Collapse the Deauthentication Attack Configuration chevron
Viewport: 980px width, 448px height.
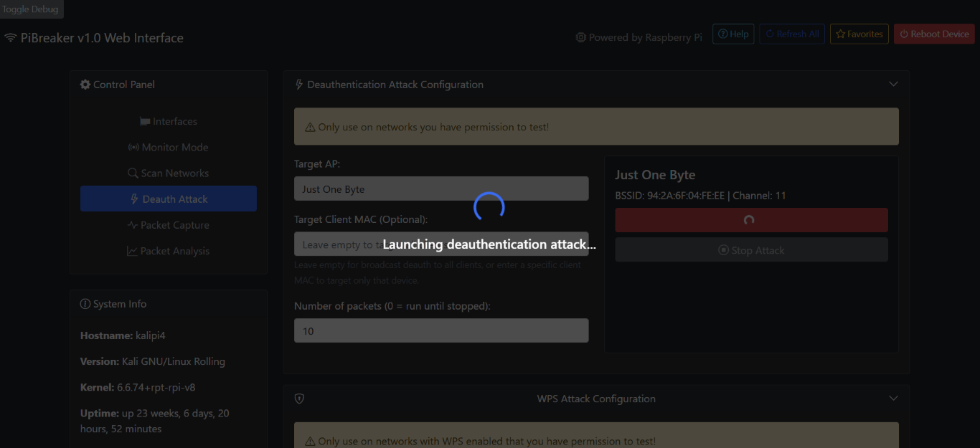pyautogui.click(x=893, y=84)
